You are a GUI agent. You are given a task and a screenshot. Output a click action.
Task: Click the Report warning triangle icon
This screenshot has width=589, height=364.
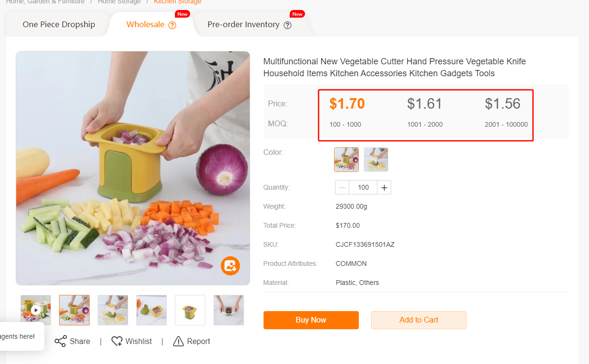tap(179, 341)
